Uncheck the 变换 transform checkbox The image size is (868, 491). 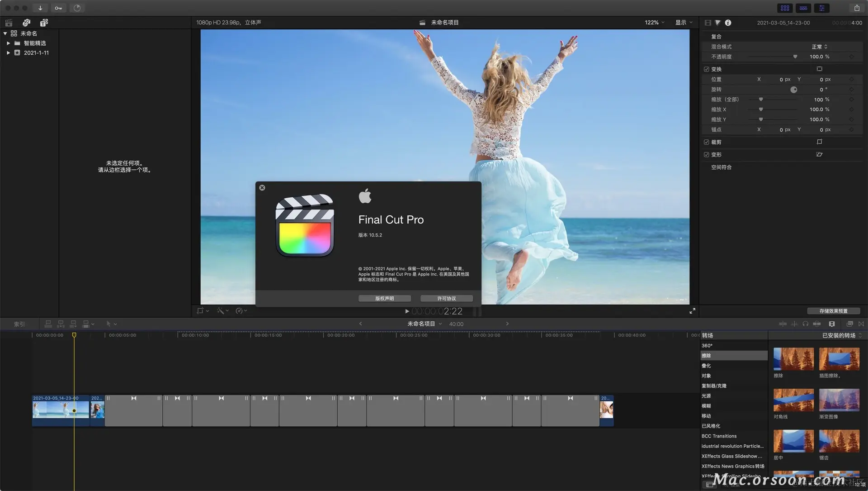(x=707, y=69)
